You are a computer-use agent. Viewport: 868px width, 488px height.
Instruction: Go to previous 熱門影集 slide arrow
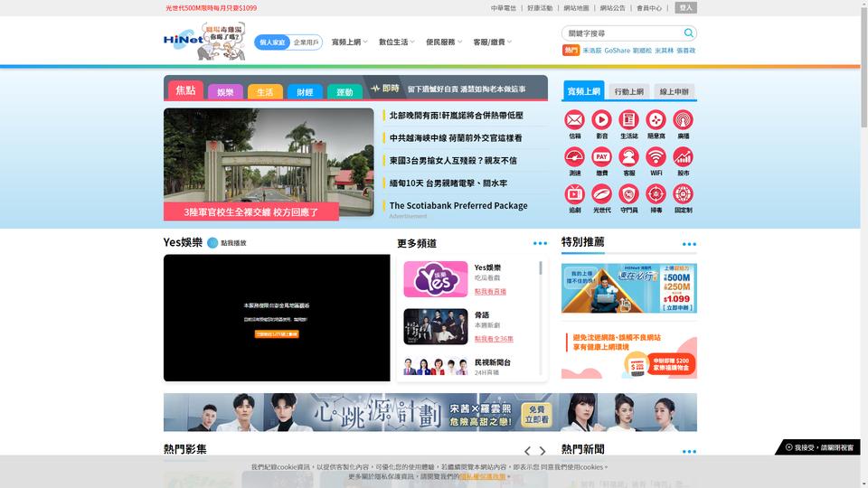pos(527,451)
